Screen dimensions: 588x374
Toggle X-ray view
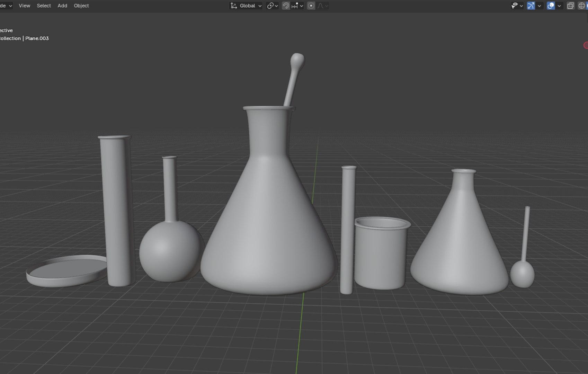(570, 6)
